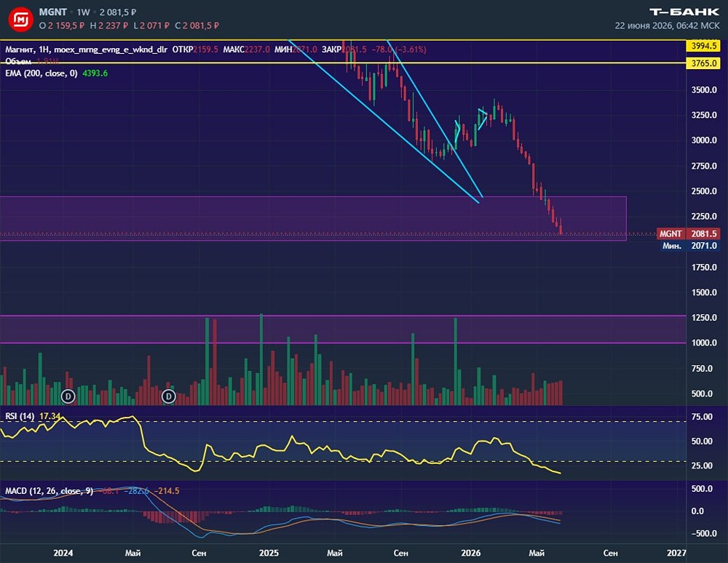The height and width of the screenshot is (563, 728).
Task: Click 0.0 on the MACD axis
Action: click(697, 511)
